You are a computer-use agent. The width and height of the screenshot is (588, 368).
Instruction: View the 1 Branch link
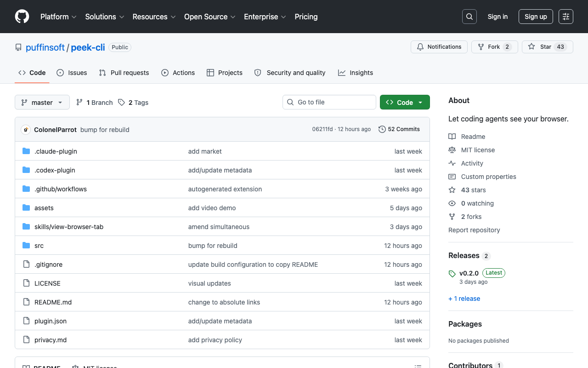(x=94, y=103)
